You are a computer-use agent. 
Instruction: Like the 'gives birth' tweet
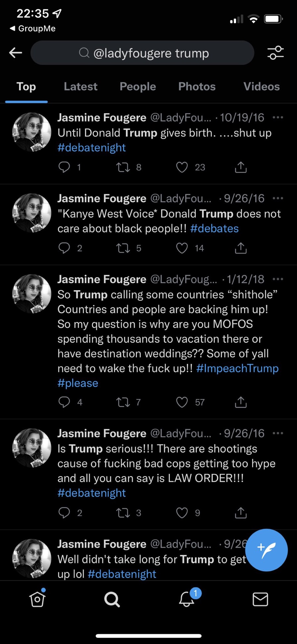[x=182, y=167]
